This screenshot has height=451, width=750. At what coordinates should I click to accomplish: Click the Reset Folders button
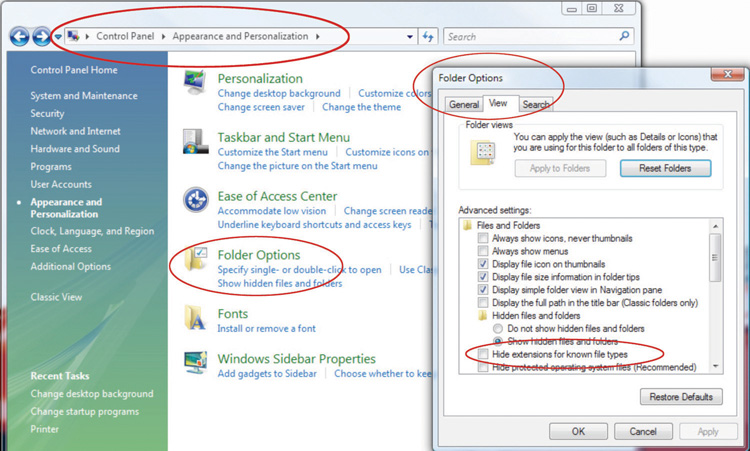click(x=665, y=168)
